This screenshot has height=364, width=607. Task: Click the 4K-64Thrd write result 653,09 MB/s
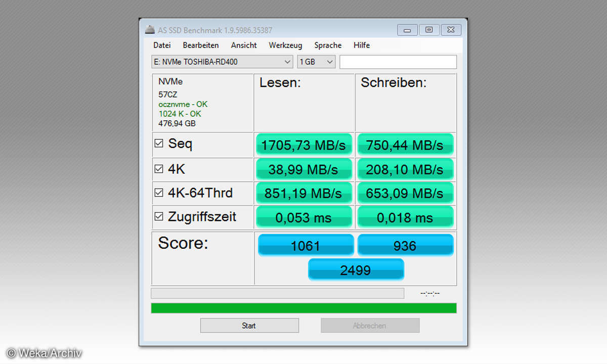pos(405,193)
